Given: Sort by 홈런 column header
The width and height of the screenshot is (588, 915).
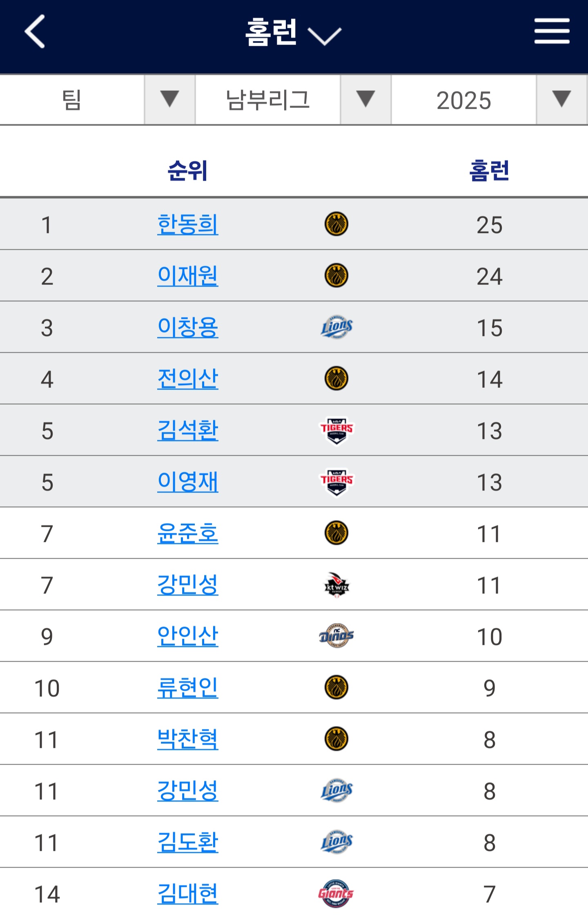Looking at the screenshot, I should (489, 170).
